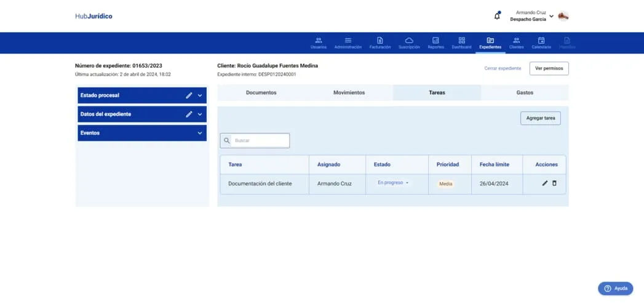Open the Clientes section
The image size is (644, 306).
click(x=516, y=43)
